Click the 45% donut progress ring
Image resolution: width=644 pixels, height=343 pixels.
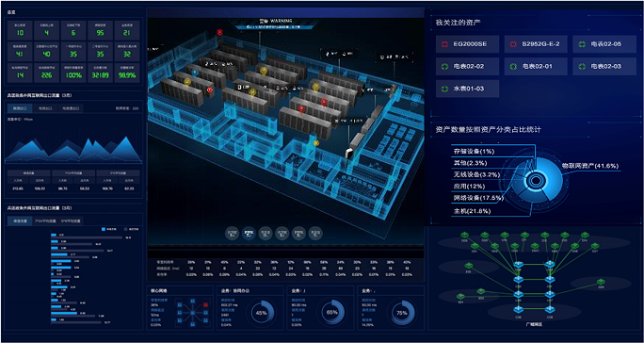tap(262, 313)
